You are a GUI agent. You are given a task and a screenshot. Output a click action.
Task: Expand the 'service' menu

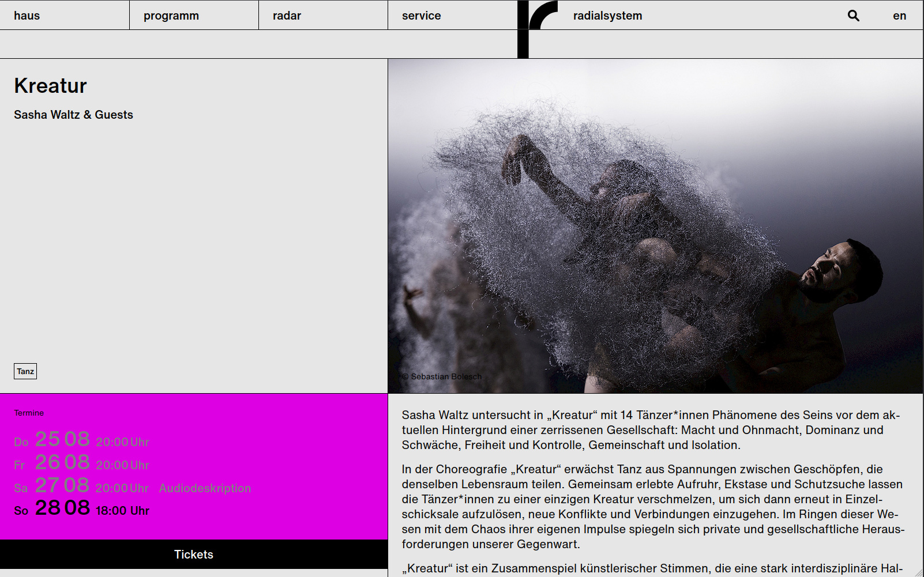pyautogui.click(x=421, y=16)
